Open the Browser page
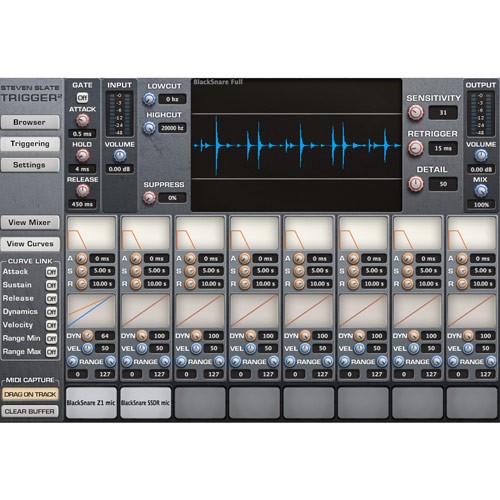This screenshot has width=500, height=500. coord(30,122)
